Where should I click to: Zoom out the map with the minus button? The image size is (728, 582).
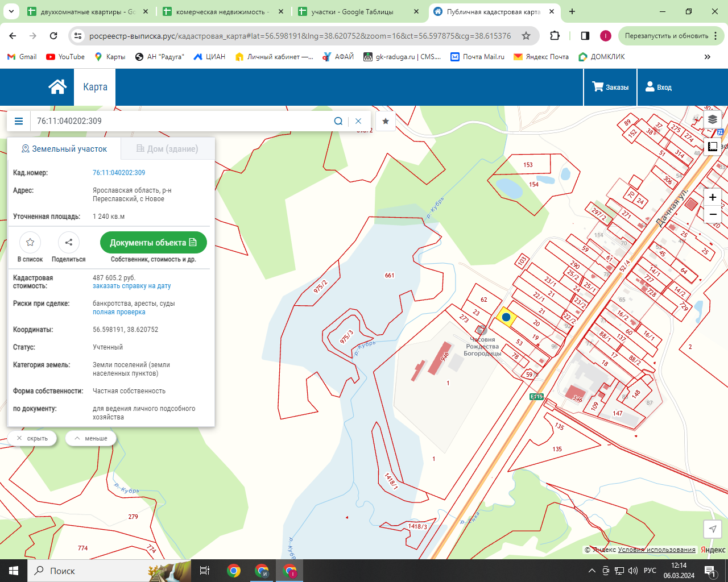[x=713, y=214]
